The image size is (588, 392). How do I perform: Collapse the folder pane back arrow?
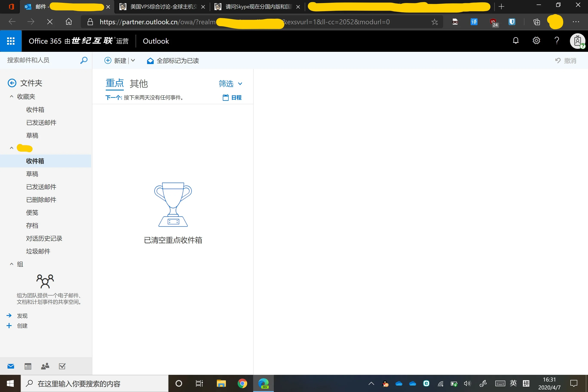(x=12, y=83)
